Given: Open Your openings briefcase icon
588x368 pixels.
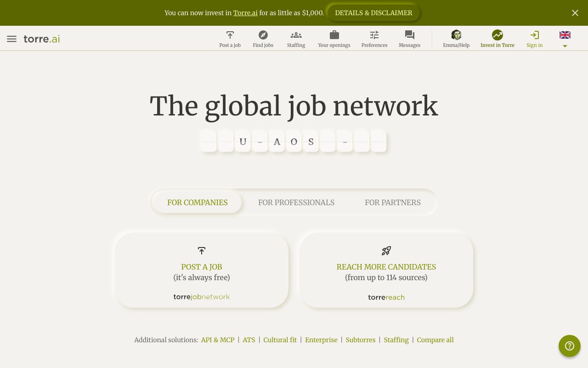Looking at the screenshot, I should [x=334, y=35].
